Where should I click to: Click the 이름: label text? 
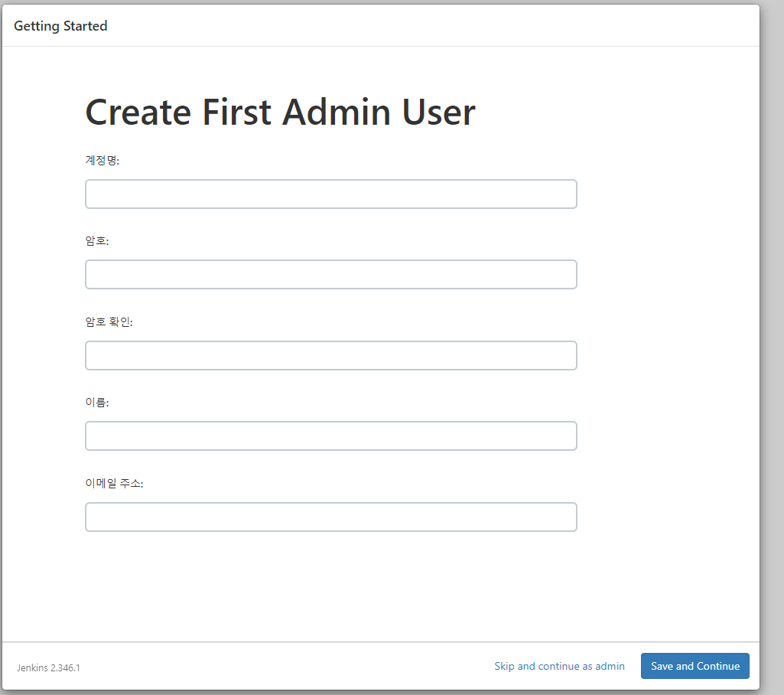97,403
